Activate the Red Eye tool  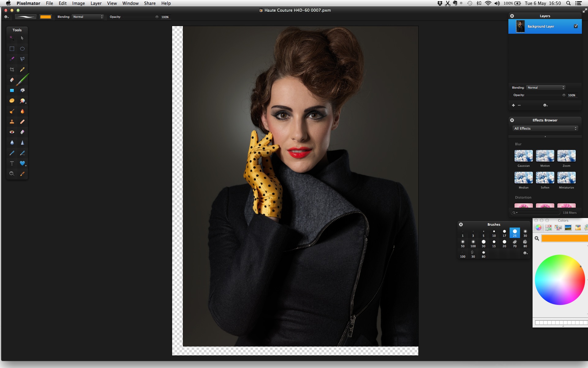coord(12,132)
